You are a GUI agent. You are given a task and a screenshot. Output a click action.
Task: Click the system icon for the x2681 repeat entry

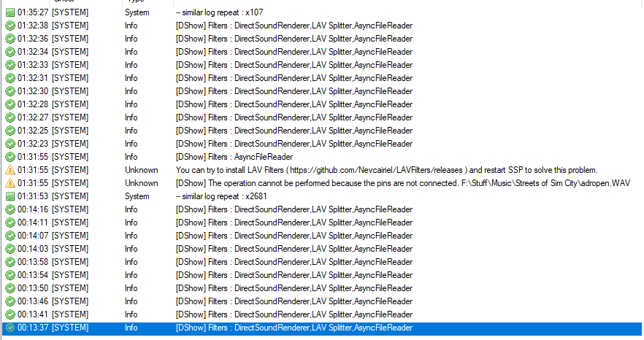tap(10, 196)
